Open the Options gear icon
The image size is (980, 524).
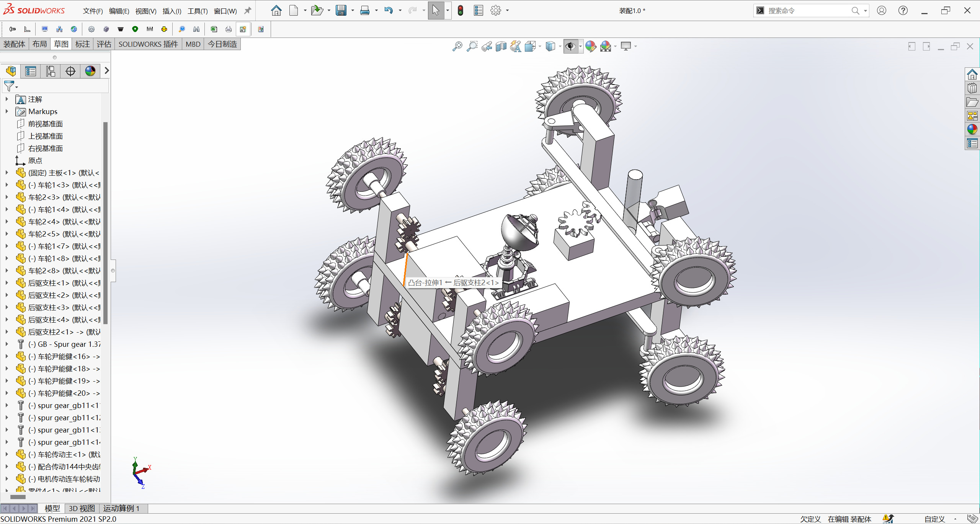pos(496,11)
